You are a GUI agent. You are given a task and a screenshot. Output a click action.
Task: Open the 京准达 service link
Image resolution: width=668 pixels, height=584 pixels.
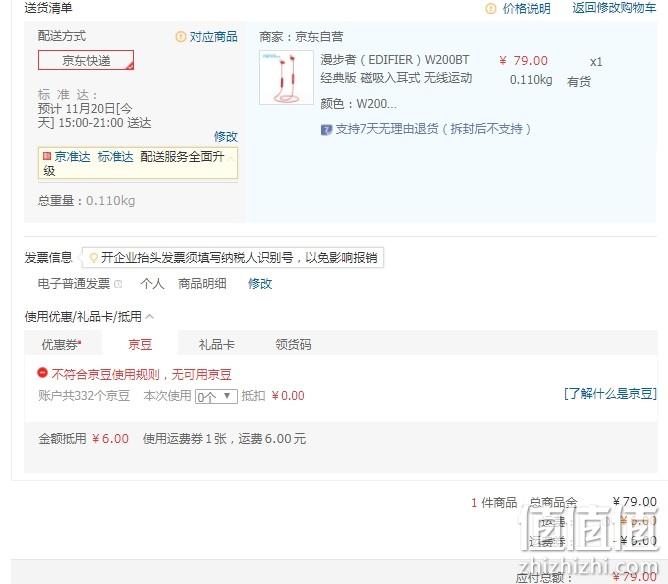point(72,157)
